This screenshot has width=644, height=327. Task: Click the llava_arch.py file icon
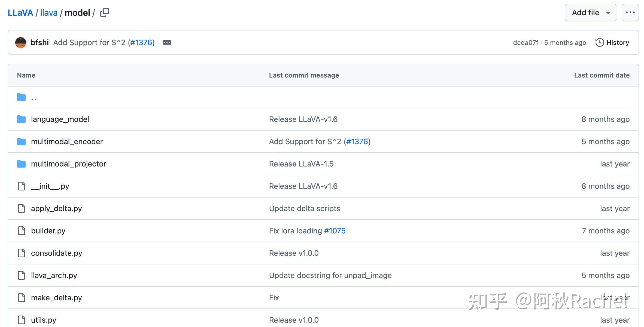pyautogui.click(x=21, y=275)
